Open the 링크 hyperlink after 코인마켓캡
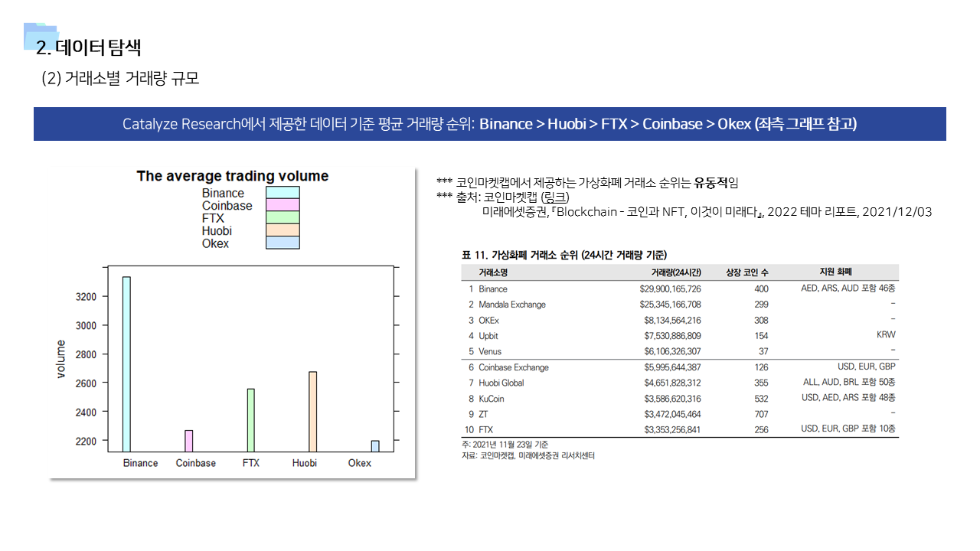980x551 pixels. click(x=556, y=197)
